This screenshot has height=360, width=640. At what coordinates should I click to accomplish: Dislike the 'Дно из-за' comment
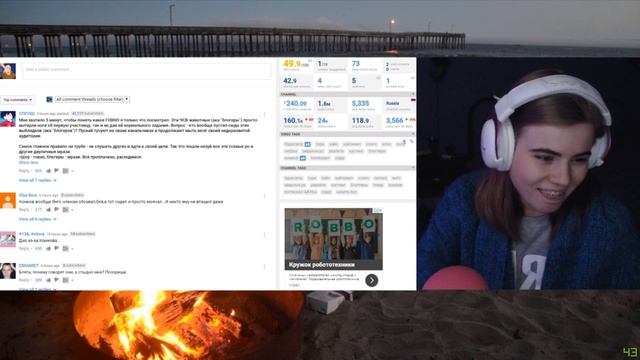point(56,248)
